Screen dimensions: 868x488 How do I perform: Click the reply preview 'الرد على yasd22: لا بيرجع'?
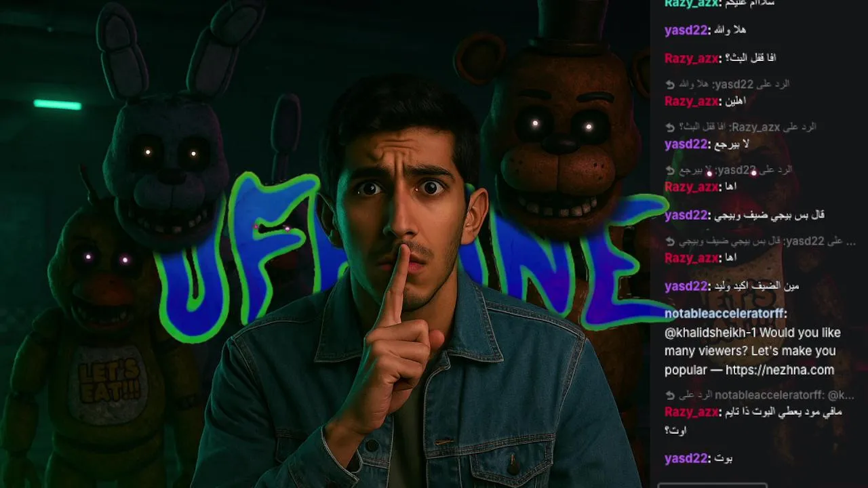pos(734,169)
